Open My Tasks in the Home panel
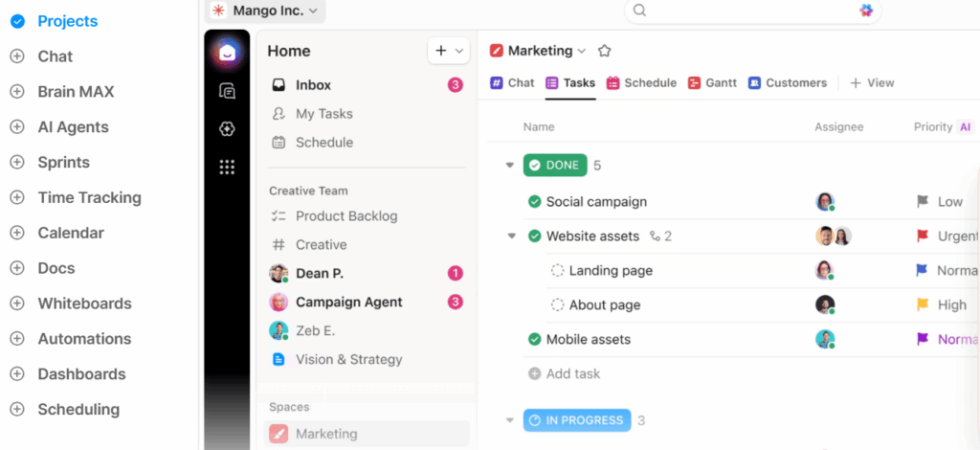The image size is (980, 450). tap(367, 114)
